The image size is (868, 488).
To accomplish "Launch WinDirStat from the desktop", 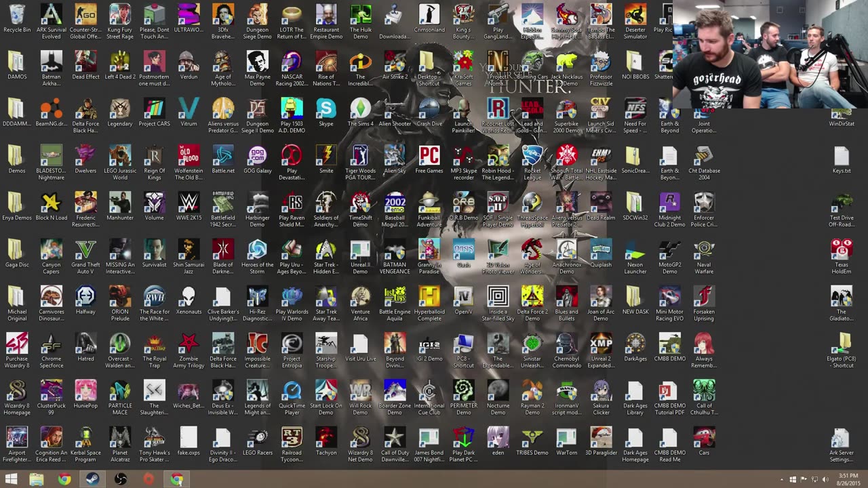I will (842, 113).
